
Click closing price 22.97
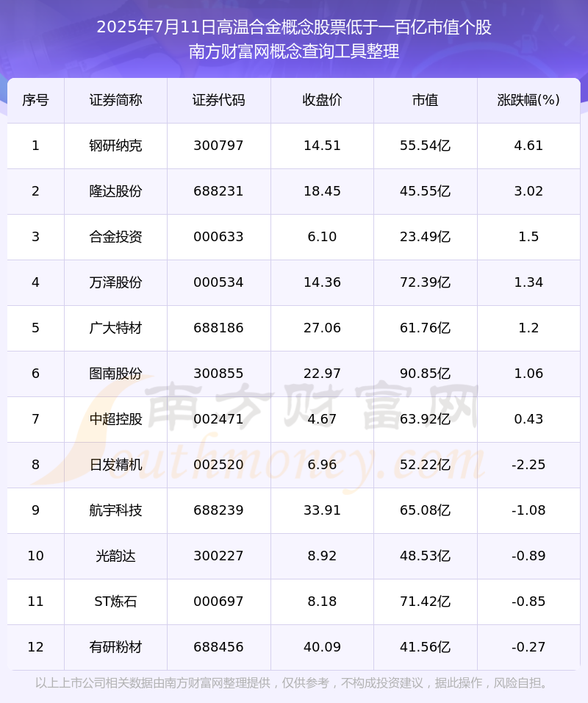click(x=322, y=374)
